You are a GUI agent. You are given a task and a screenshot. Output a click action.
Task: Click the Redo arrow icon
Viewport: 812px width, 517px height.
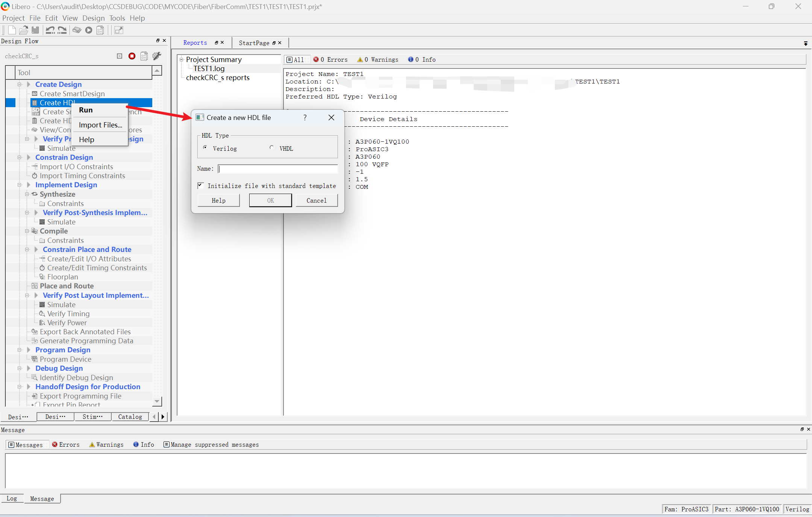pos(62,30)
